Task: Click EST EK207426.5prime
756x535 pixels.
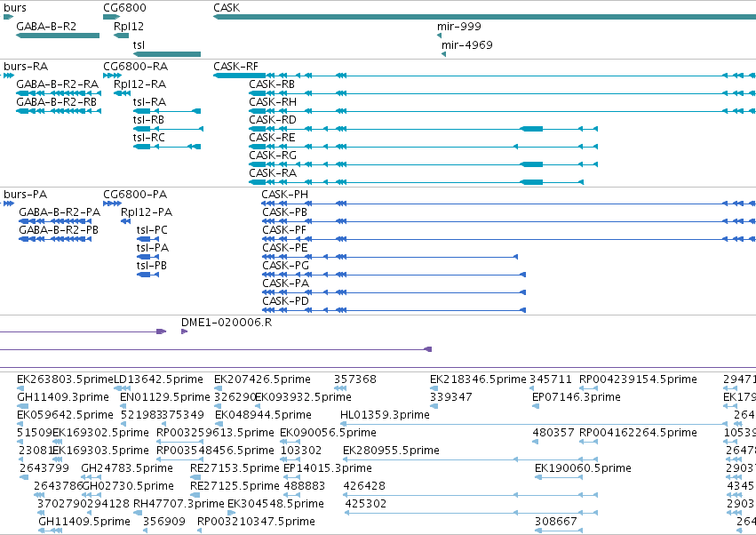Action: pyautogui.click(x=262, y=379)
